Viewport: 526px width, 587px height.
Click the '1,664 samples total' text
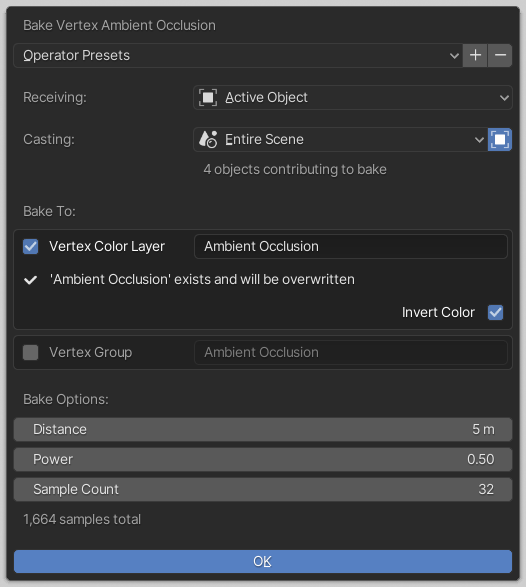pos(82,520)
